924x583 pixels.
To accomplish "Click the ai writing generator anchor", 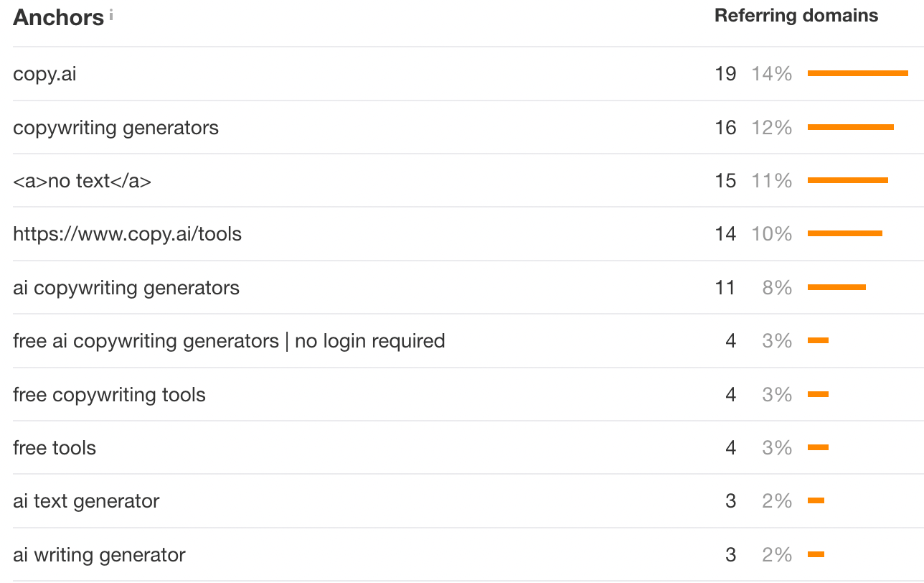I will [99, 555].
